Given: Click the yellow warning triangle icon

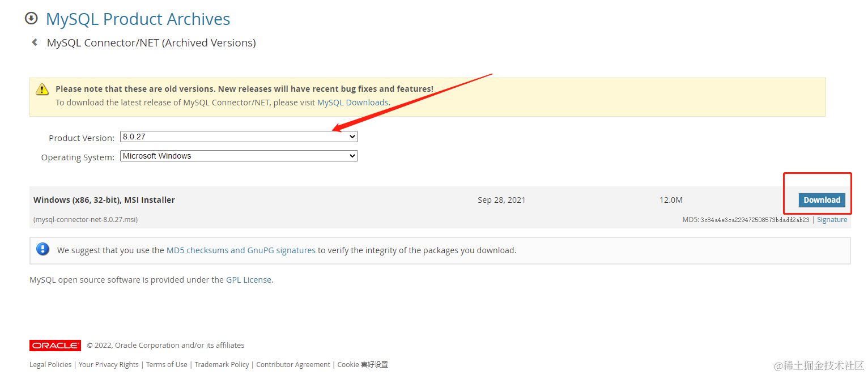Looking at the screenshot, I should tap(42, 90).
